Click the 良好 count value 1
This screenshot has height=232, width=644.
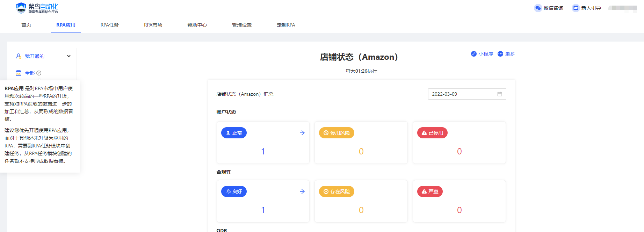(263, 210)
